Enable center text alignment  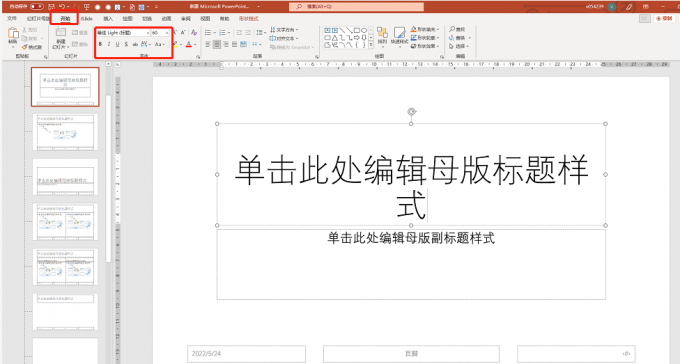(x=216, y=44)
